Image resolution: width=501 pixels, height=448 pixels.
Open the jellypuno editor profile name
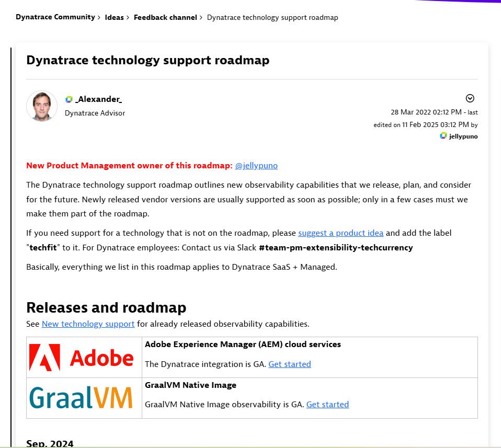click(463, 136)
